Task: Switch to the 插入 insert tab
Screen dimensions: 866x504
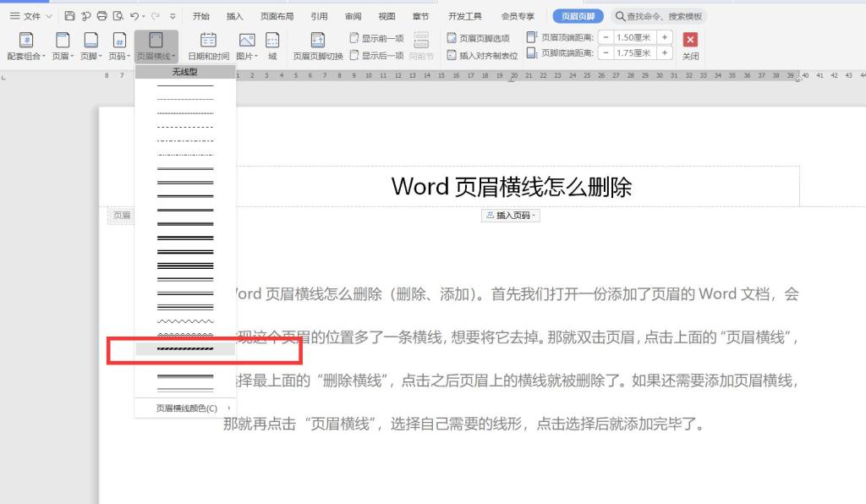Action: coord(234,16)
